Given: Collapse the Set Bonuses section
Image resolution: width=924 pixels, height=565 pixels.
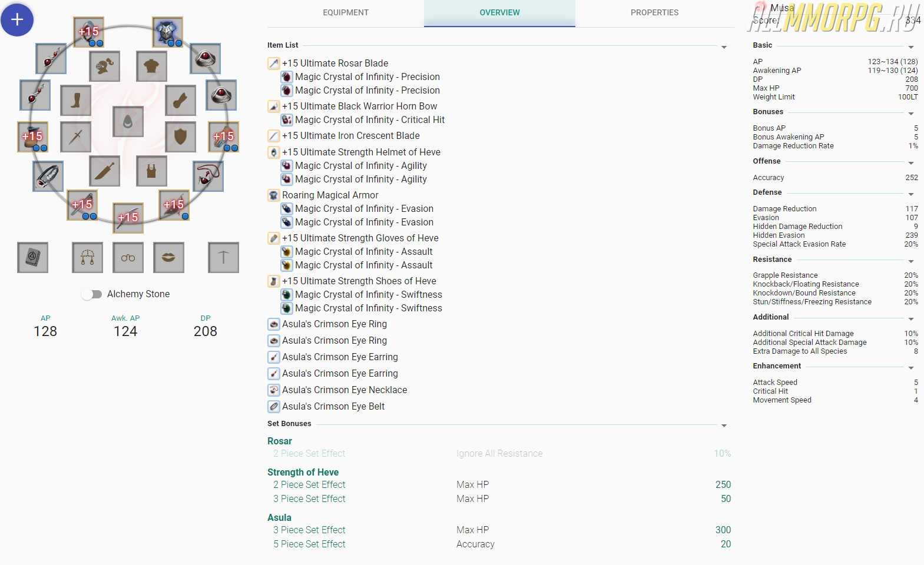Looking at the screenshot, I should tap(724, 426).
